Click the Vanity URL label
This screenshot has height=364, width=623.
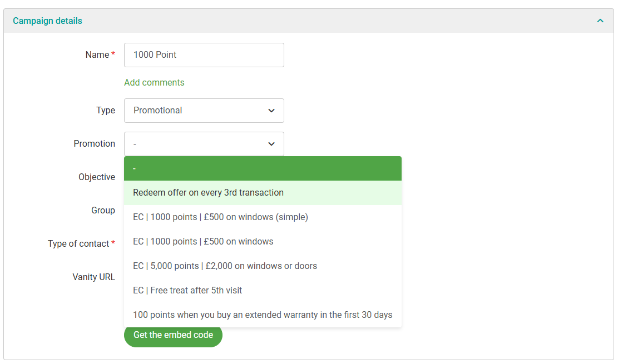click(x=93, y=277)
